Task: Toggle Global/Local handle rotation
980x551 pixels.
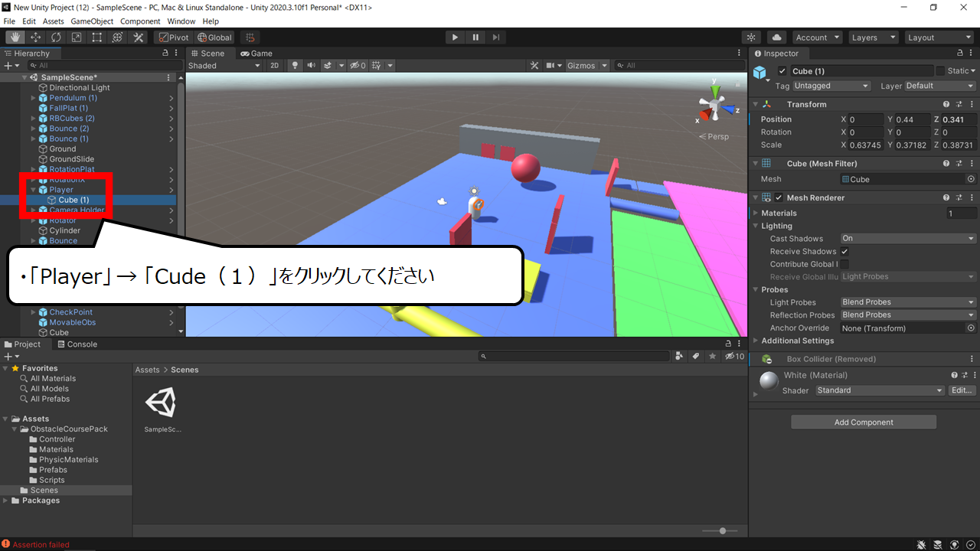Action: tap(214, 37)
